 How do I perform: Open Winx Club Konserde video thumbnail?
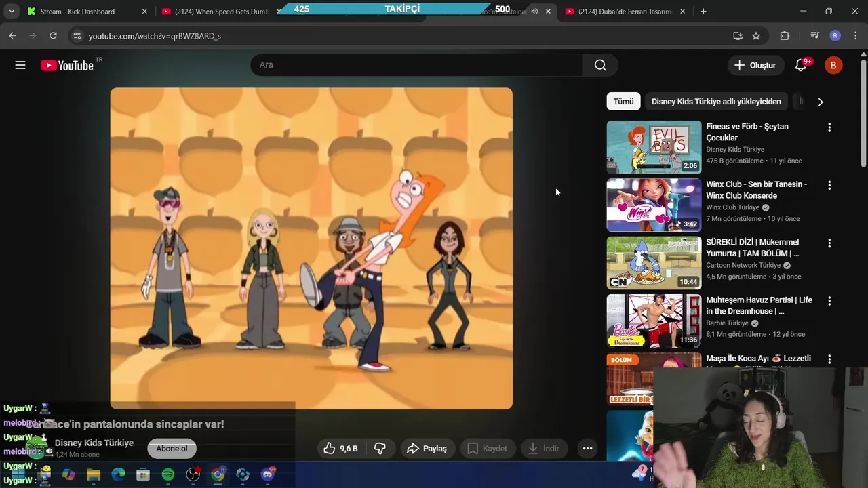coord(654,205)
